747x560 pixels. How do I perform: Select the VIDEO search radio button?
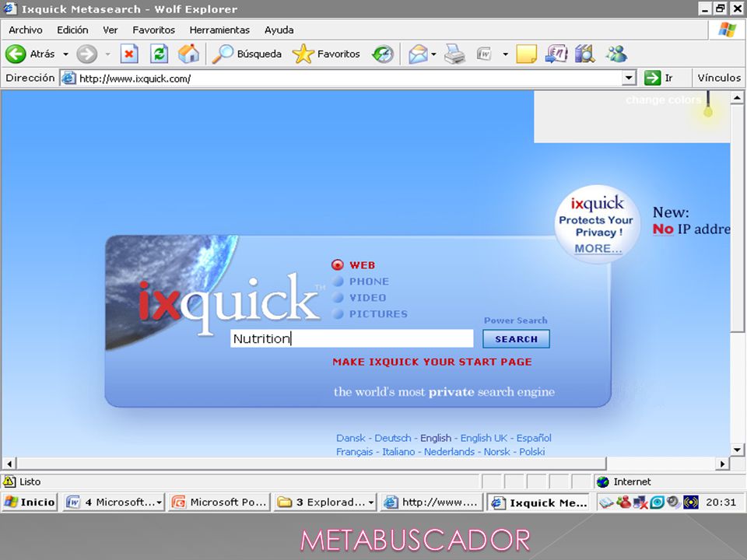[x=338, y=298]
